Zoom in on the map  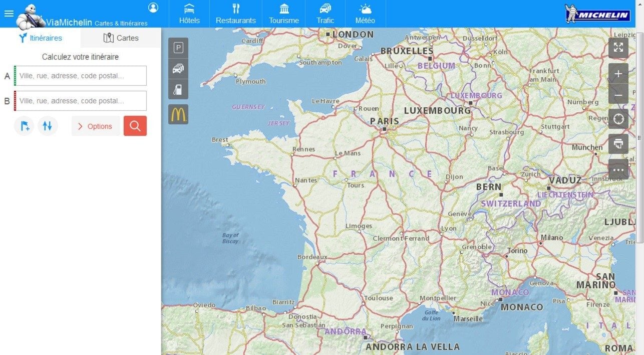click(618, 74)
